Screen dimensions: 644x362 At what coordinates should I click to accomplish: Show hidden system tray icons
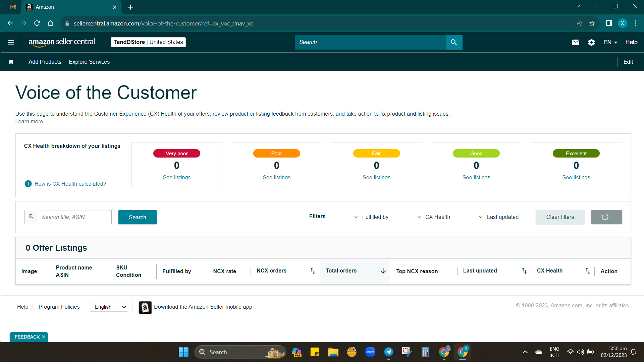[x=525, y=352]
